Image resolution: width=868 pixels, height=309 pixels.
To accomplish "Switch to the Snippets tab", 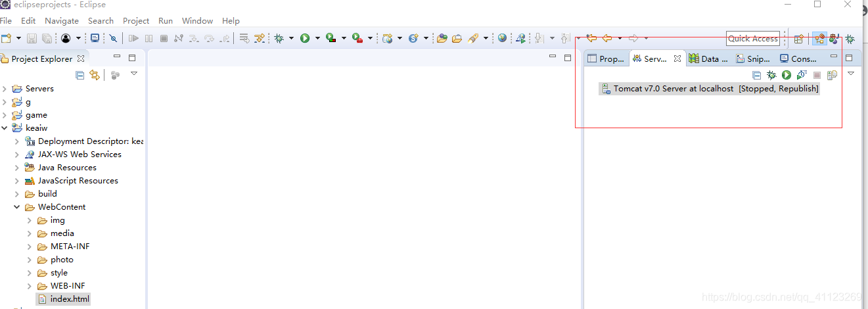I will [753, 59].
